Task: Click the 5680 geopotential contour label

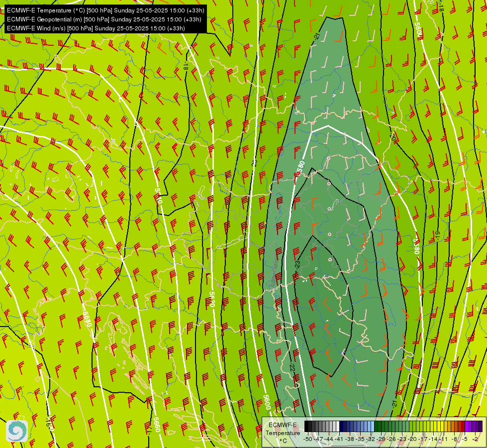Action: pyautogui.click(x=87, y=319)
